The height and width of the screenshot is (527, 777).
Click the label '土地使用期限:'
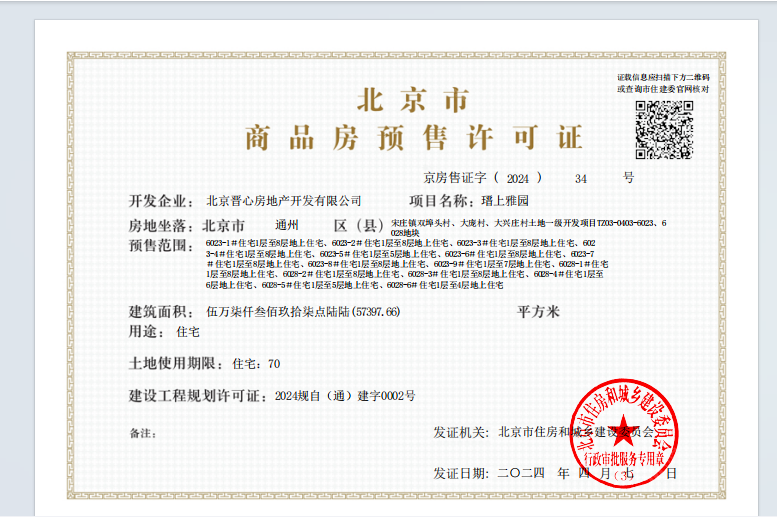pos(176,363)
